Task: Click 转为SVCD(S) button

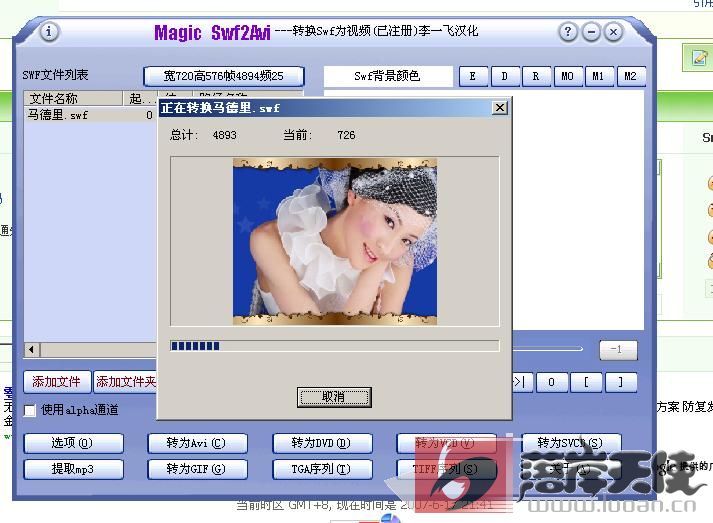Action: pos(571,443)
